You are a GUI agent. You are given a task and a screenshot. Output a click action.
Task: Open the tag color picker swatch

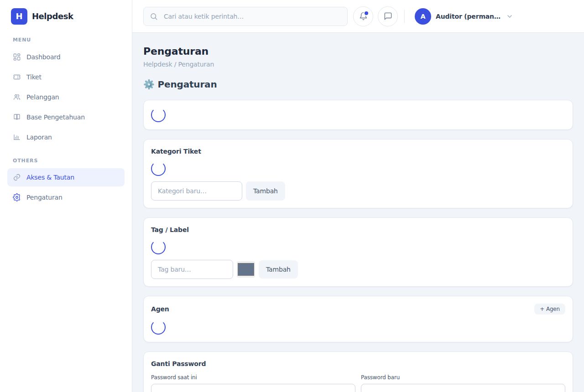246,269
